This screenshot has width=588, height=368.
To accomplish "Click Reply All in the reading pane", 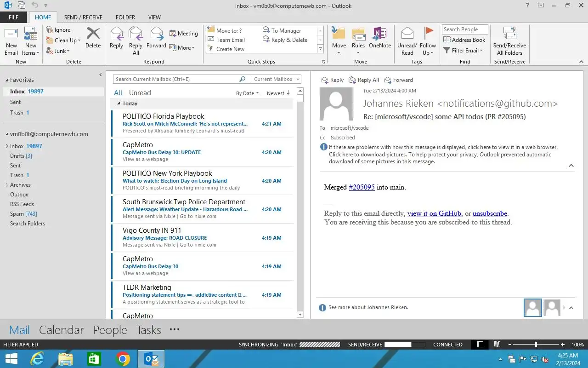I will pos(364,80).
